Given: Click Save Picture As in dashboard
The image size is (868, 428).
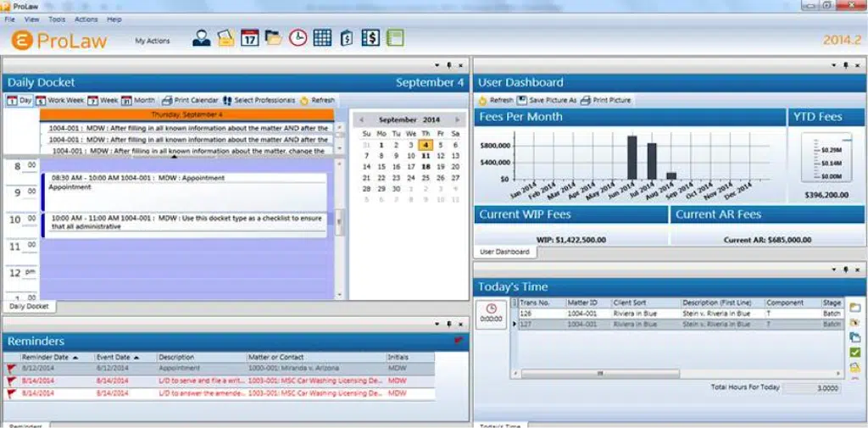Looking at the screenshot, I should (x=547, y=100).
